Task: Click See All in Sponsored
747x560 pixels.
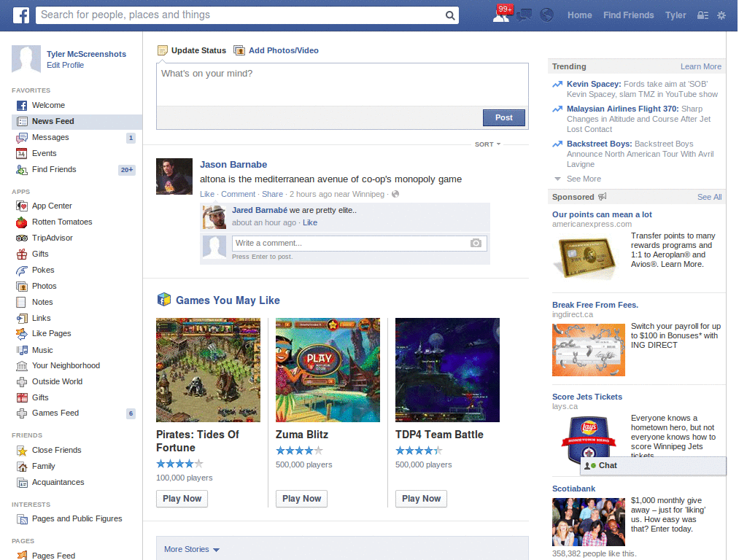Action: pyautogui.click(x=709, y=197)
